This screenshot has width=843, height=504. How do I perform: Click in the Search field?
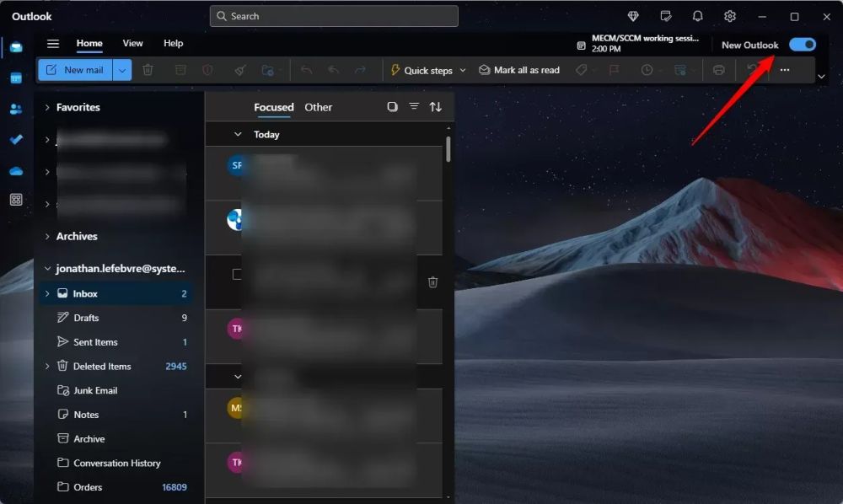pyautogui.click(x=334, y=16)
